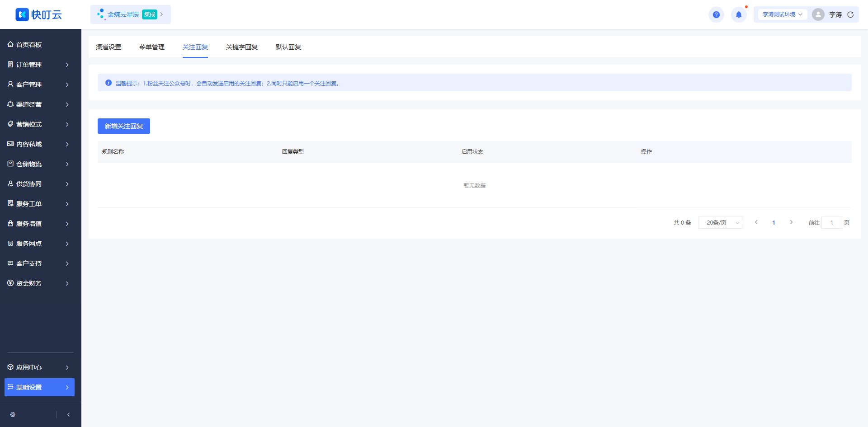Click the 共 0 条 total text
This screenshot has width=868, height=427.
tap(682, 222)
